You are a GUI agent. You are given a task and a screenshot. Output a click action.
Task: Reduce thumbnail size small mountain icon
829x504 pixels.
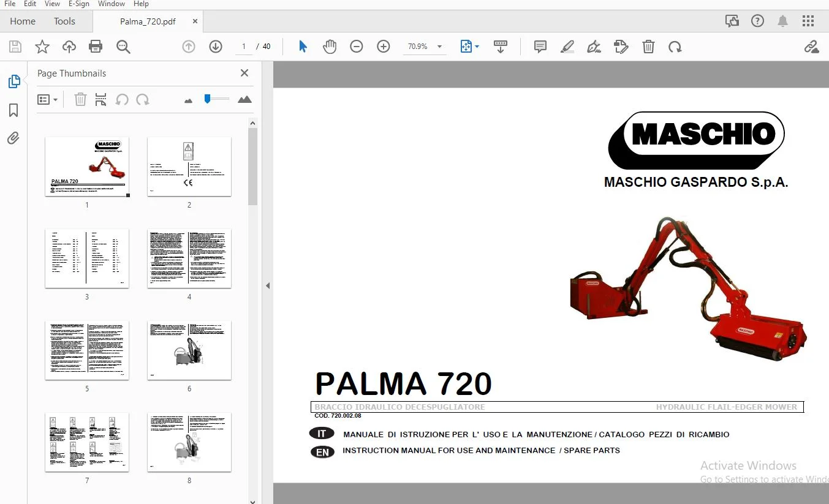click(188, 100)
